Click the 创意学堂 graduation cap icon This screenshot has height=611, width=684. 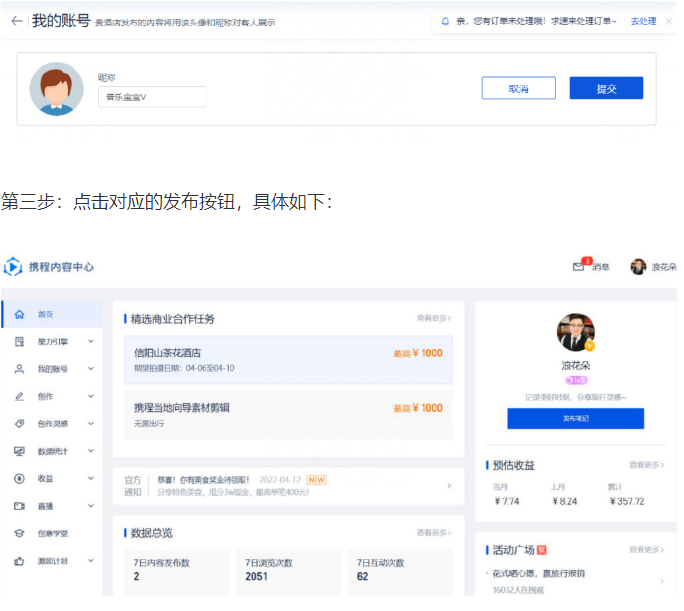(19, 533)
